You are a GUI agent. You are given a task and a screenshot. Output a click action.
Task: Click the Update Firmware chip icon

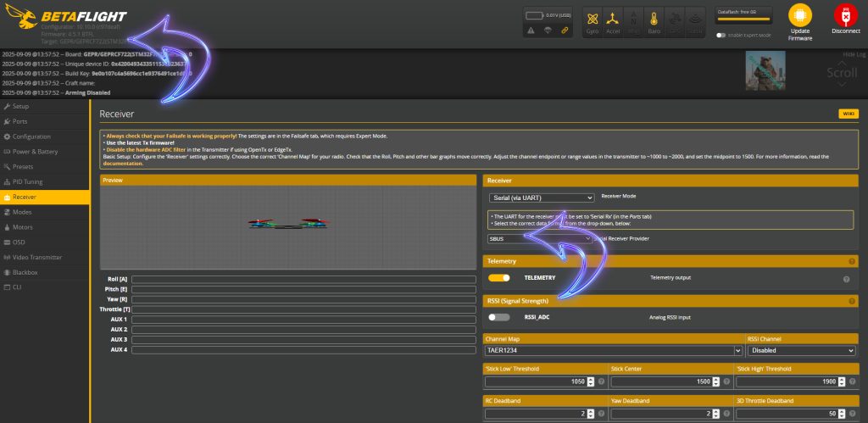click(798, 14)
